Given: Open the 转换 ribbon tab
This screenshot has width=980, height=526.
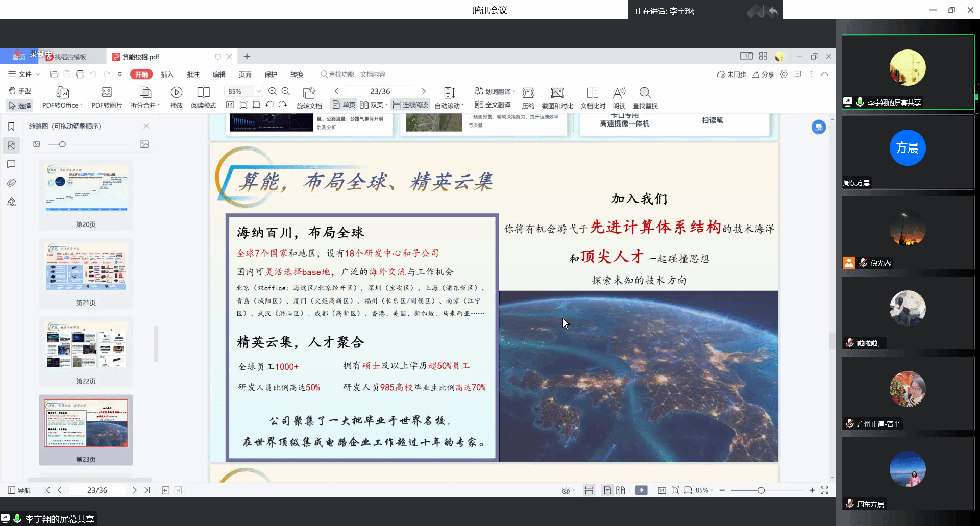Looking at the screenshot, I should pos(297,74).
